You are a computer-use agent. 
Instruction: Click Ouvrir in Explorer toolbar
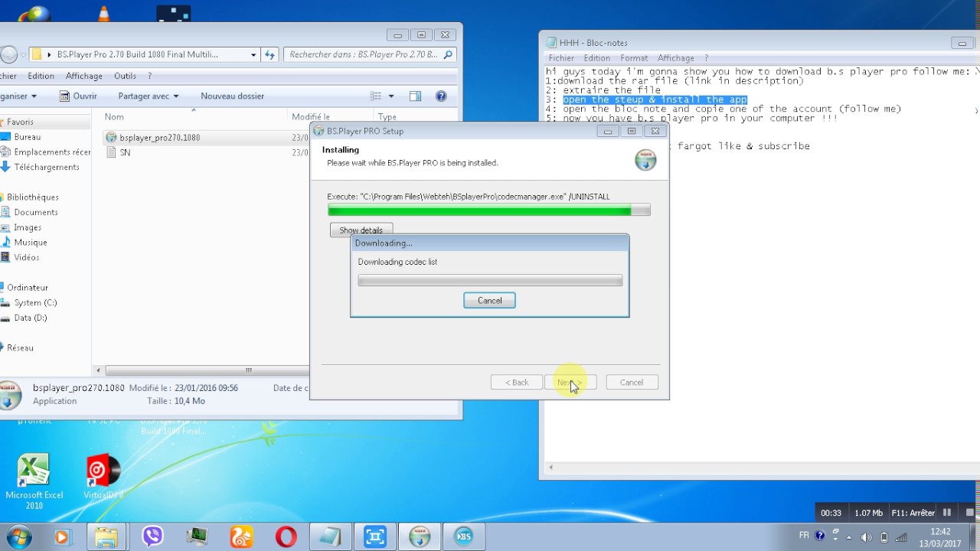78,96
